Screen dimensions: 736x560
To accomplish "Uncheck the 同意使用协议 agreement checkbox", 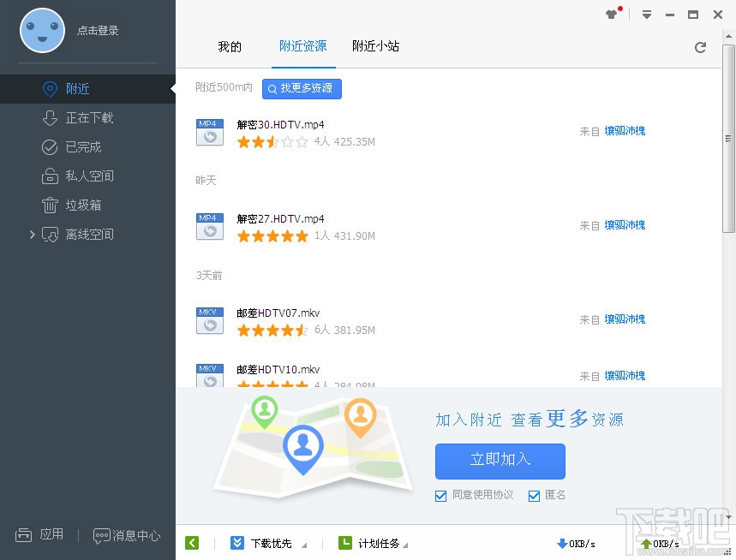I will coord(440,495).
